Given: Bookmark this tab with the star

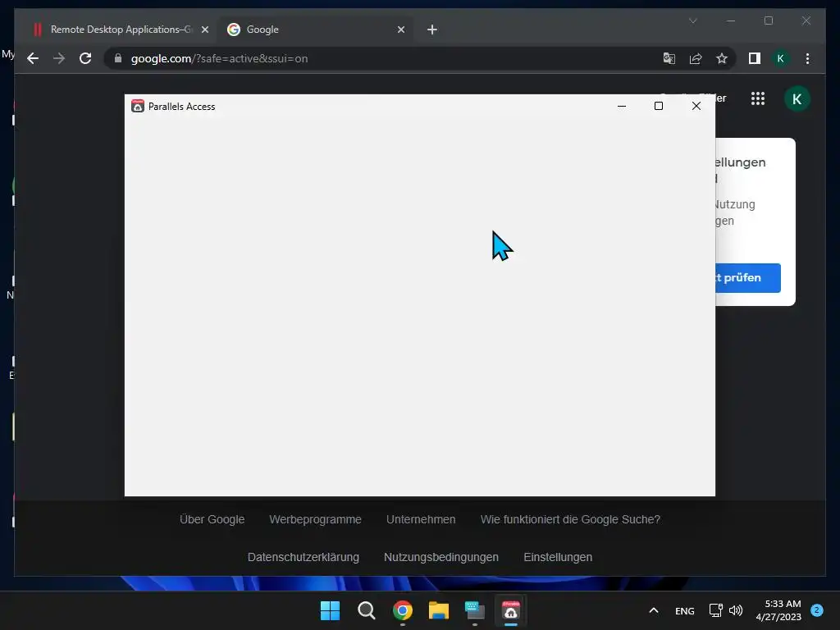Looking at the screenshot, I should (722, 58).
